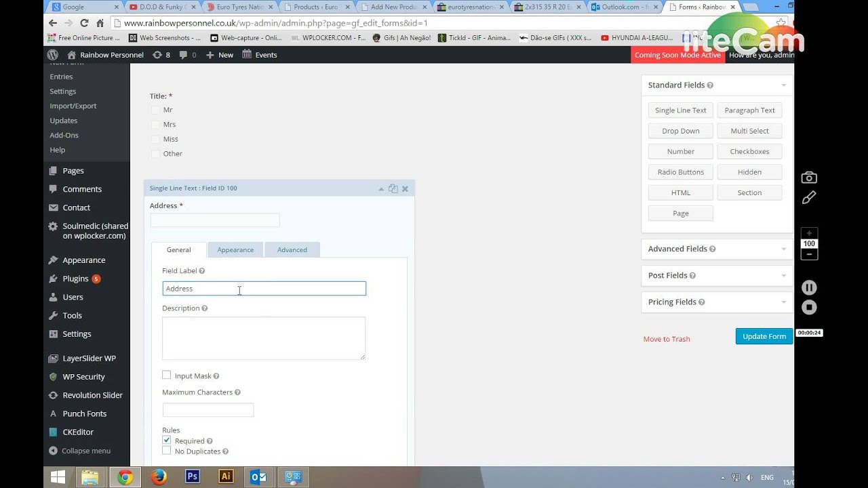This screenshot has height=488, width=868.
Task: Open Windows Start button
Action: click(58, 477)
